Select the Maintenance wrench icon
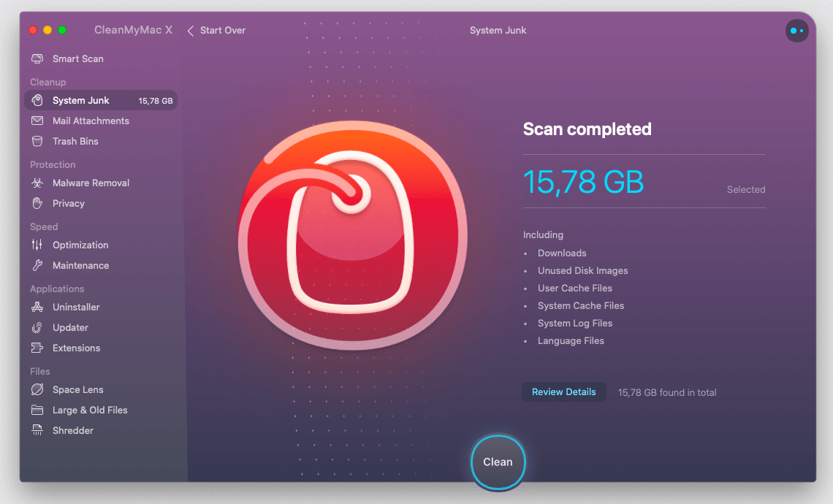 pyautogui.click(x=37, y=265)
